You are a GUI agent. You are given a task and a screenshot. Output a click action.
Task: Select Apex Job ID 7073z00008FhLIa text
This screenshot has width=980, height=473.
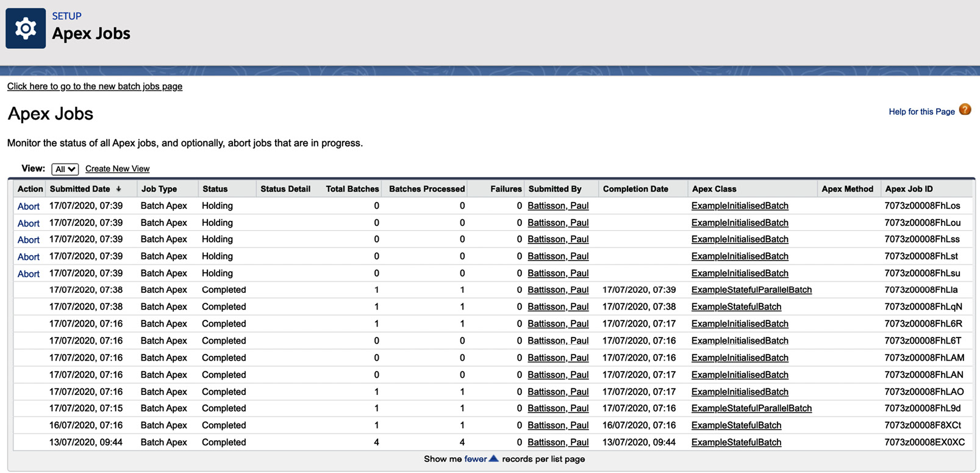921,290
